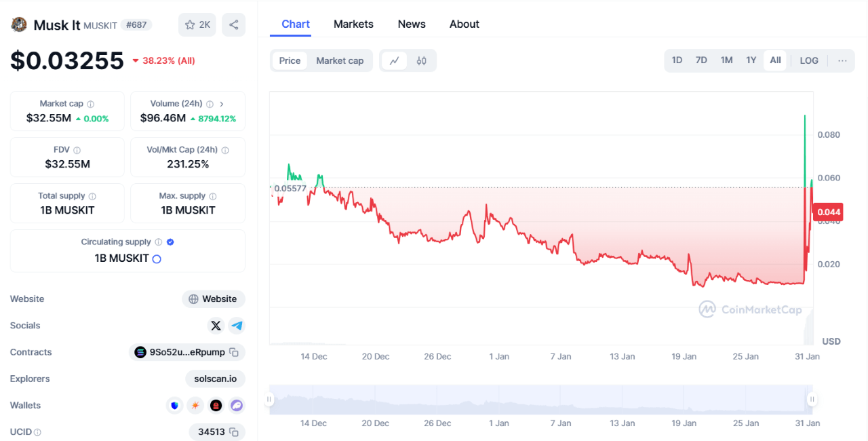
Task: Expand the circulating supply verification badge
Action: tap(170, 242)
